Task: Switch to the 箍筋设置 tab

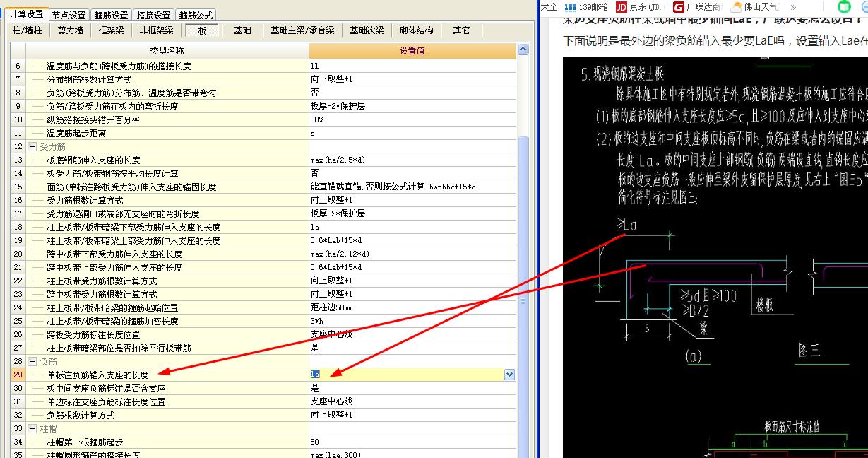Action: [111, 15]
